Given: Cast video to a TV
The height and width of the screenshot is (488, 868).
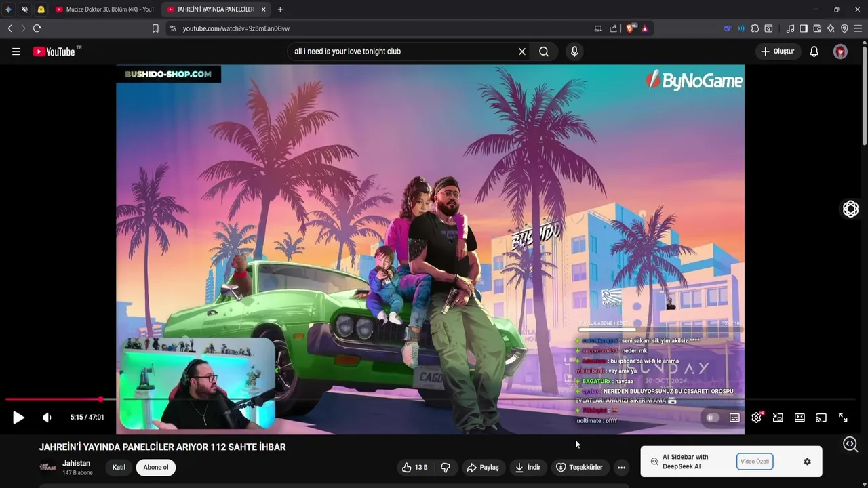Looking at the screenshot, I should coord(821,418).
